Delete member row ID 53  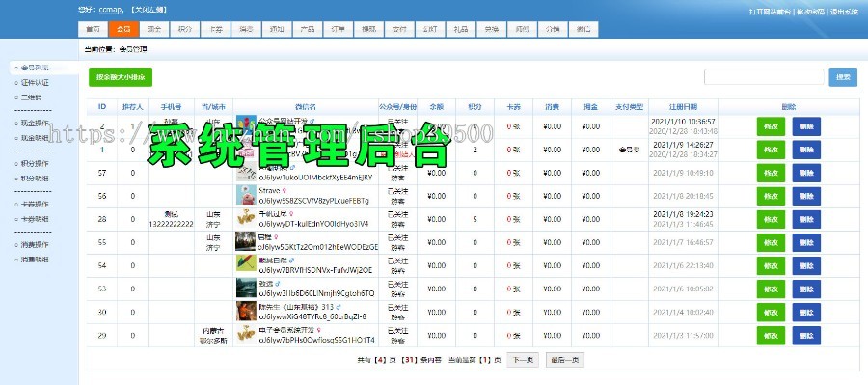(x=806, y=289)
